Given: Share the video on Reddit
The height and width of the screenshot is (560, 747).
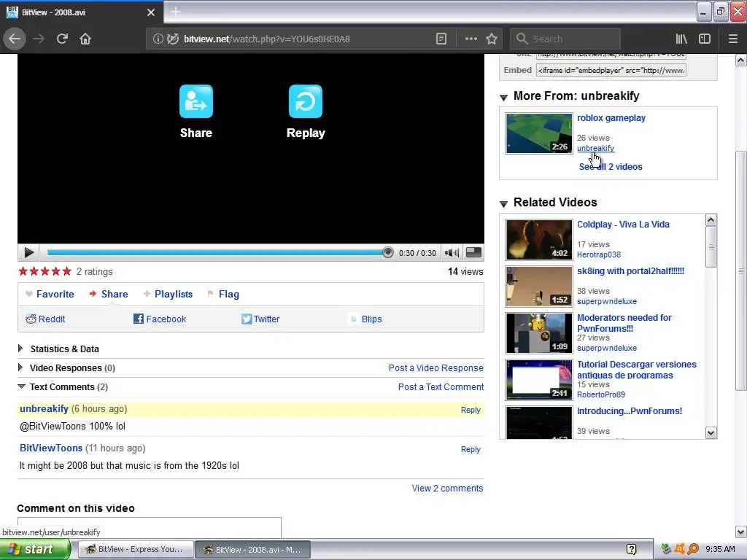Looking at the screenshot, I should pos(45,319).
